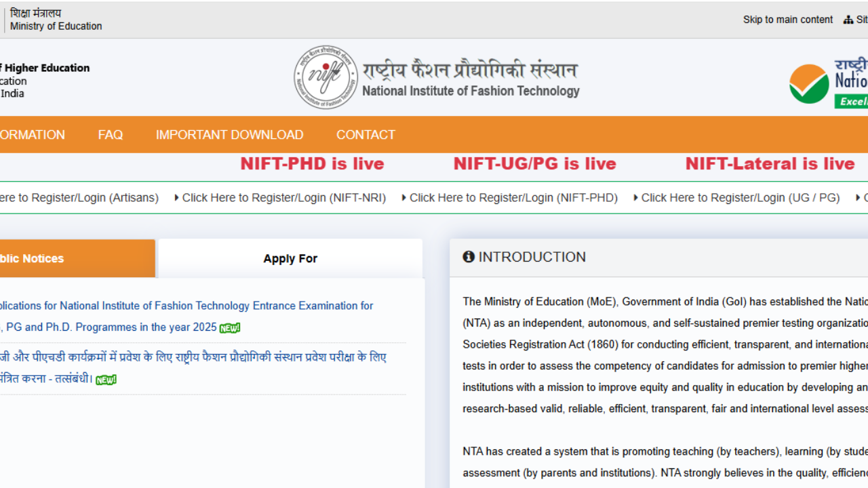Click the NEW icon after the 2025 programmes notice
The height and width of the screenshot is (488, 868).
[229, 327]
